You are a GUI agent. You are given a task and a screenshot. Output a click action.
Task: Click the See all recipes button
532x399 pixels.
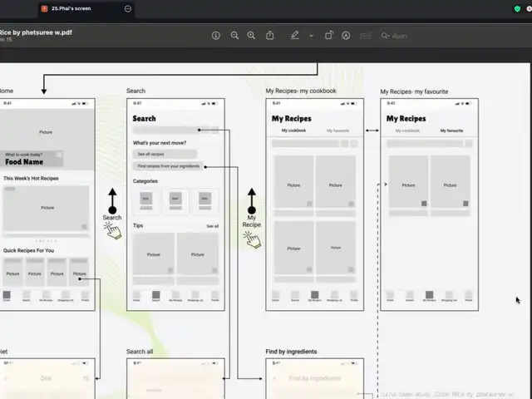click(165, 154)
